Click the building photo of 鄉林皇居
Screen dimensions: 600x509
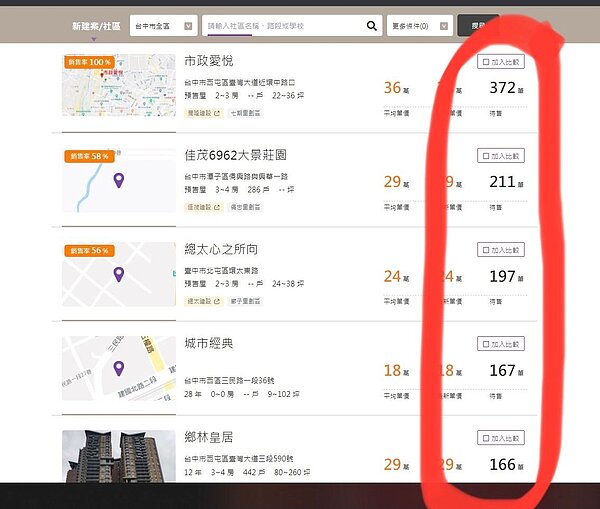[x=119, y=456]
